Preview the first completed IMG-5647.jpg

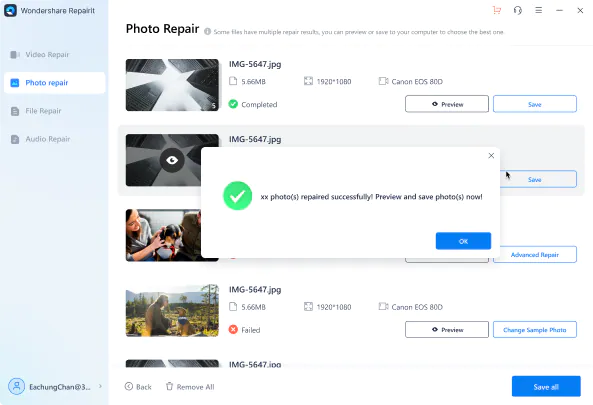click(447, 104)
